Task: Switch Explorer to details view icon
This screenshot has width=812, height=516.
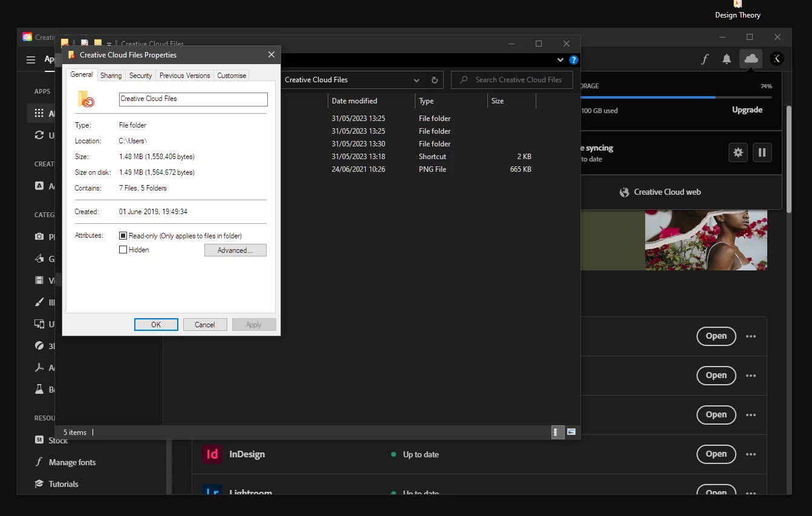Action: 557,432
